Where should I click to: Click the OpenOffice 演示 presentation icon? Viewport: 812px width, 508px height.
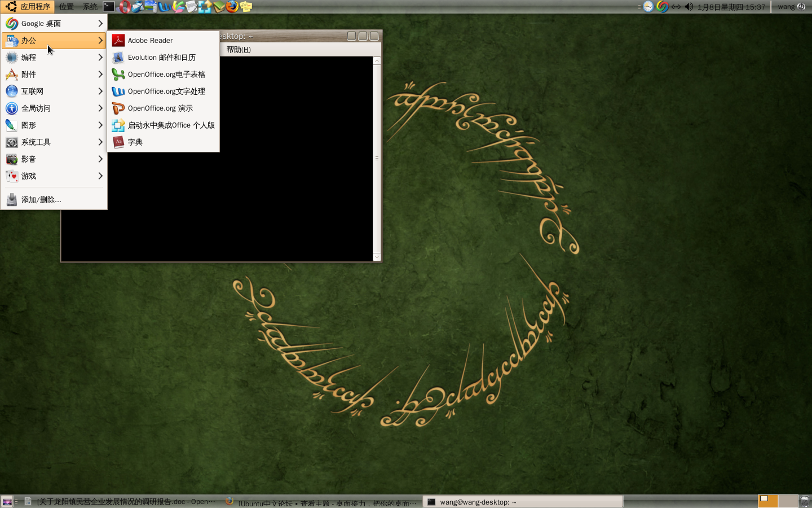click(118, 108)
